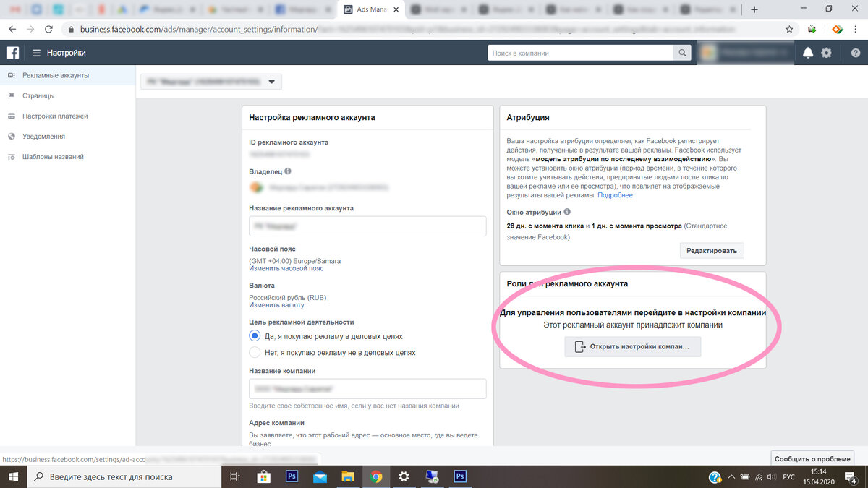This screenshot has height=488, width=868.
Task: Open Шаблоны названий in the sidebar
Action: pyautogui.click(x=53, y=156)
